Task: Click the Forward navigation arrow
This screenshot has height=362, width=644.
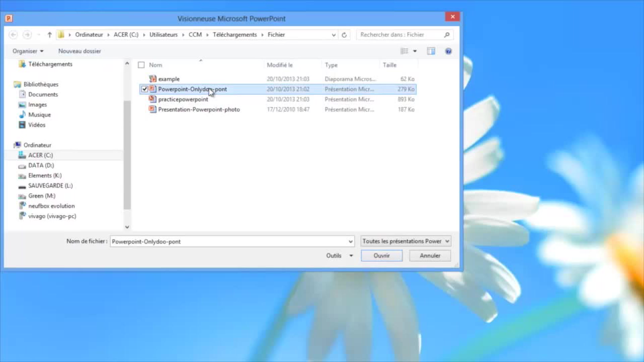Action: click(27, 35)
